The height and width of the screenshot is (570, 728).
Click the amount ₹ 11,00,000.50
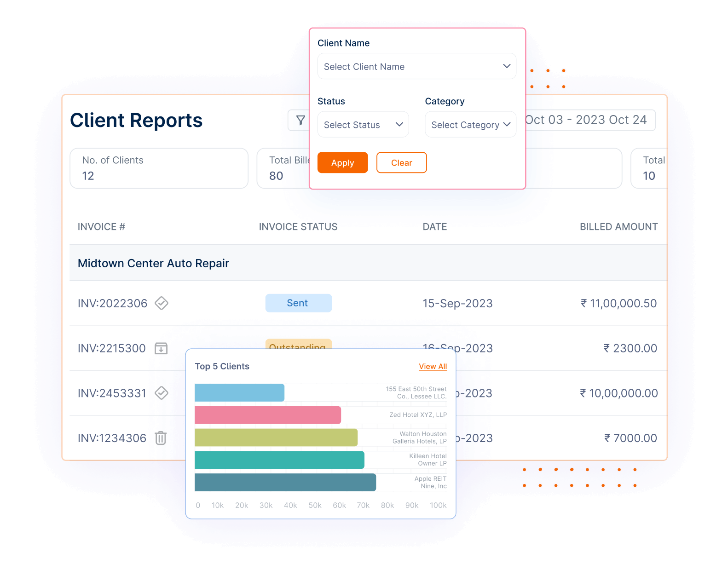618,303
